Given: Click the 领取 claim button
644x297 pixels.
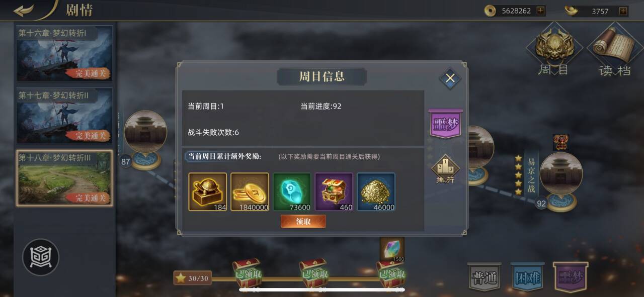Looking at the screenshot, I should pyautogui.click(x=303, y=222).
